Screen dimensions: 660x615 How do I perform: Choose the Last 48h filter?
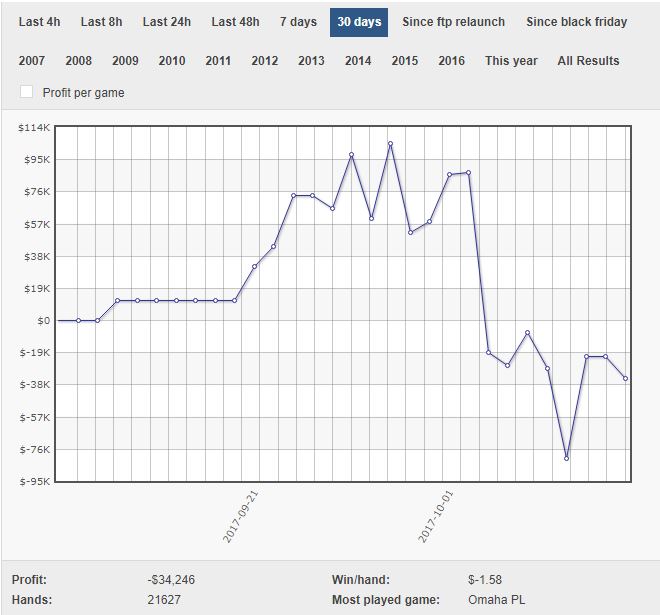235,22
